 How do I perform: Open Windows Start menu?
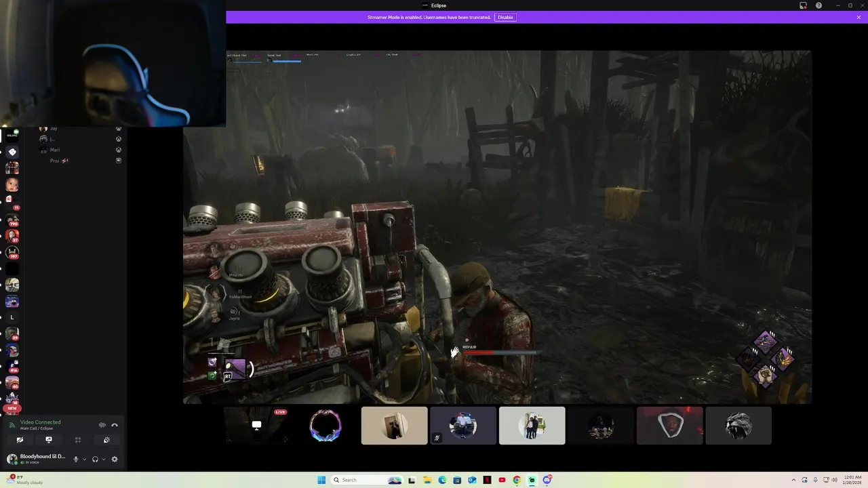coord(321,480)
